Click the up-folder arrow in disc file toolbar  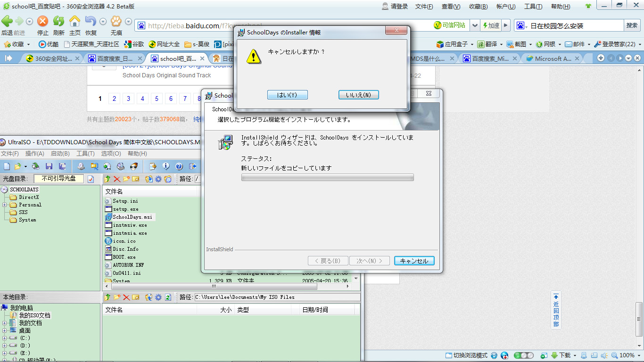pyautogui.click(x=107, y=179)
